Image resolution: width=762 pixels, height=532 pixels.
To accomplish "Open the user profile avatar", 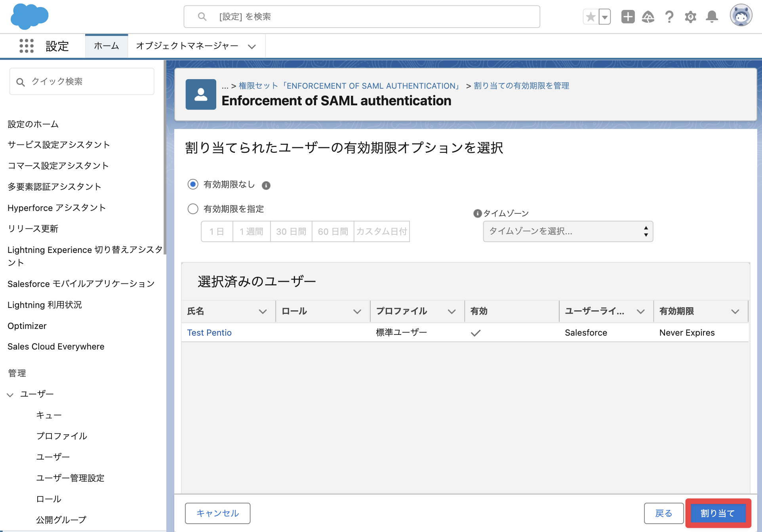I will click(x=741, y=16).
